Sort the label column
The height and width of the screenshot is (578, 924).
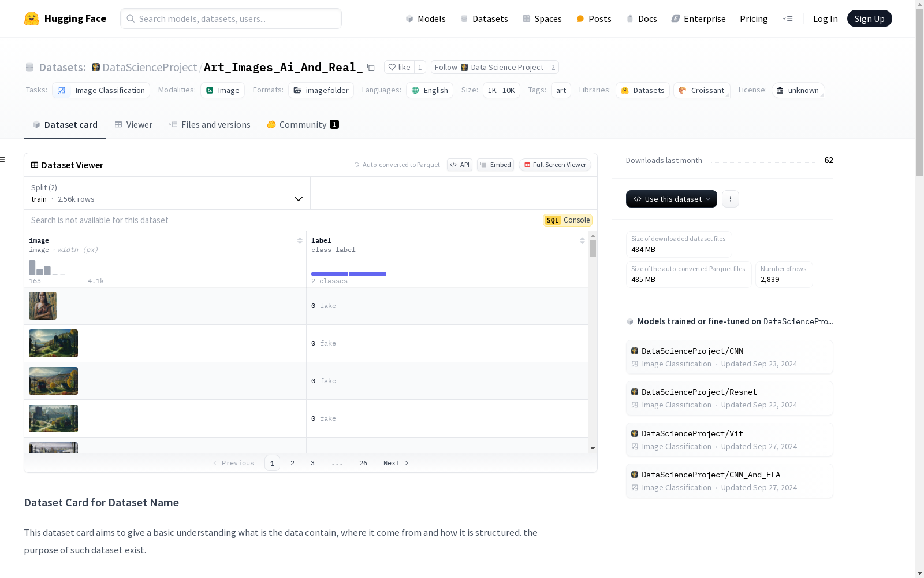pos(582,240)
